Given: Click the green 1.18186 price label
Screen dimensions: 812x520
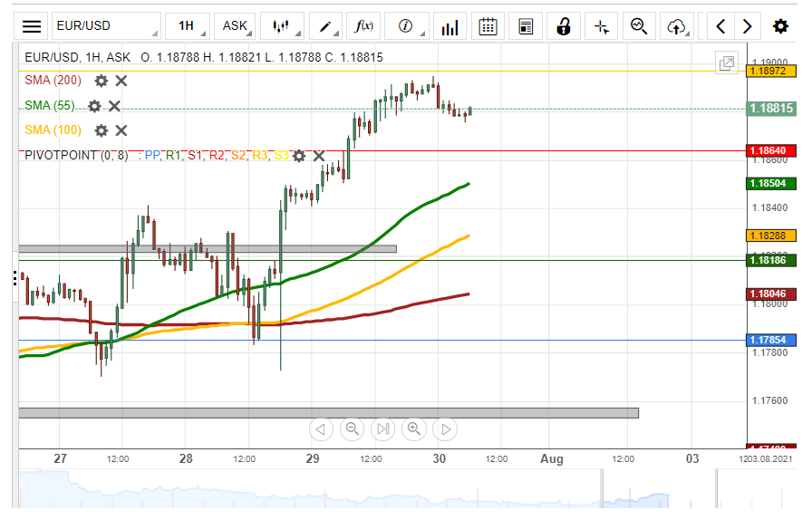Looking at the screenshot, I should tap(770, 260).
